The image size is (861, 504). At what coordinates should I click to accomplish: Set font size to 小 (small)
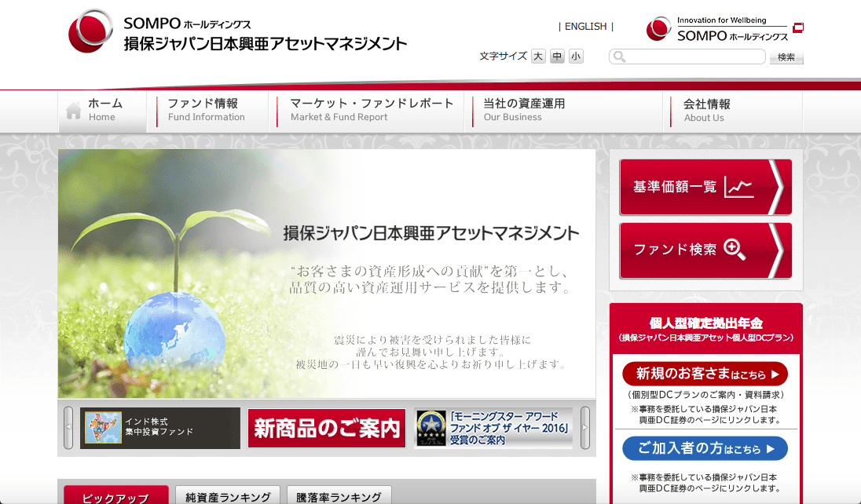pos(576,56)
